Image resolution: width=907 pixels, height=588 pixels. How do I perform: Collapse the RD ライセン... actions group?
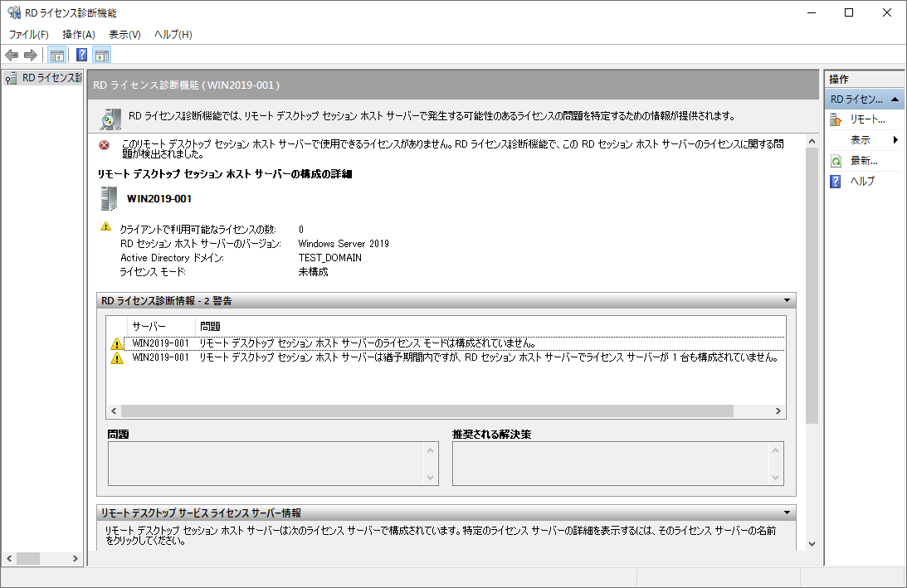coord(895,100)
